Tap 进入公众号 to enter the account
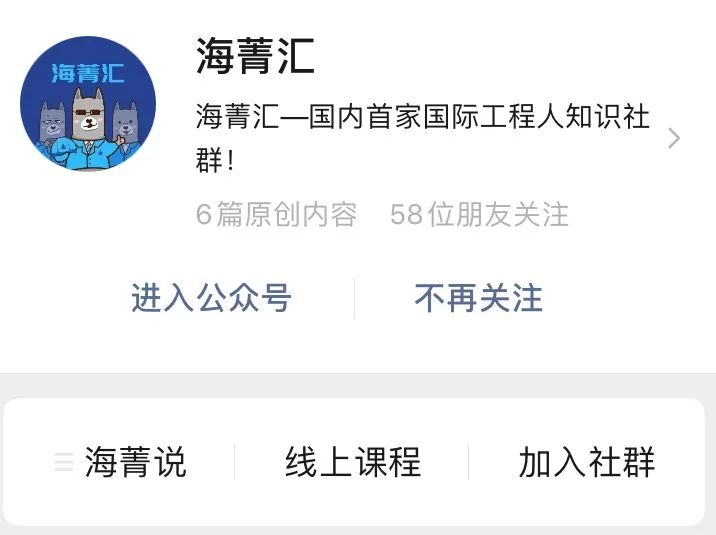Viewport: 716px width, 535px height. 211,298
